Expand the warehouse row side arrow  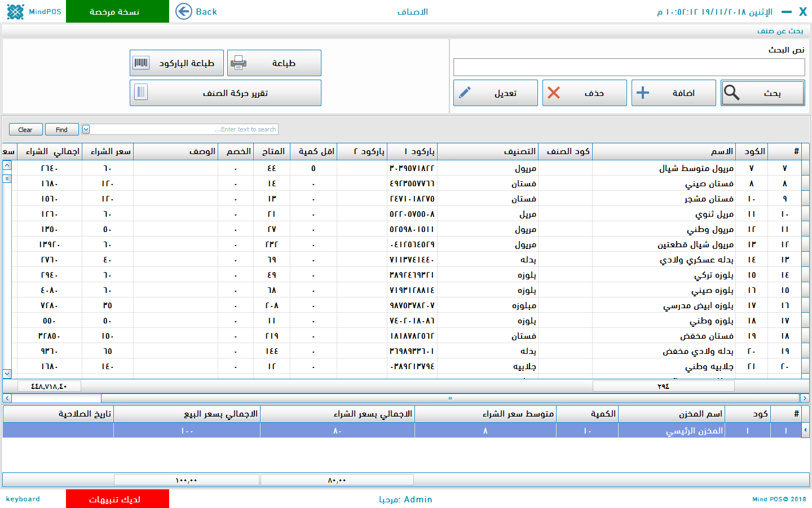[805, 430]
